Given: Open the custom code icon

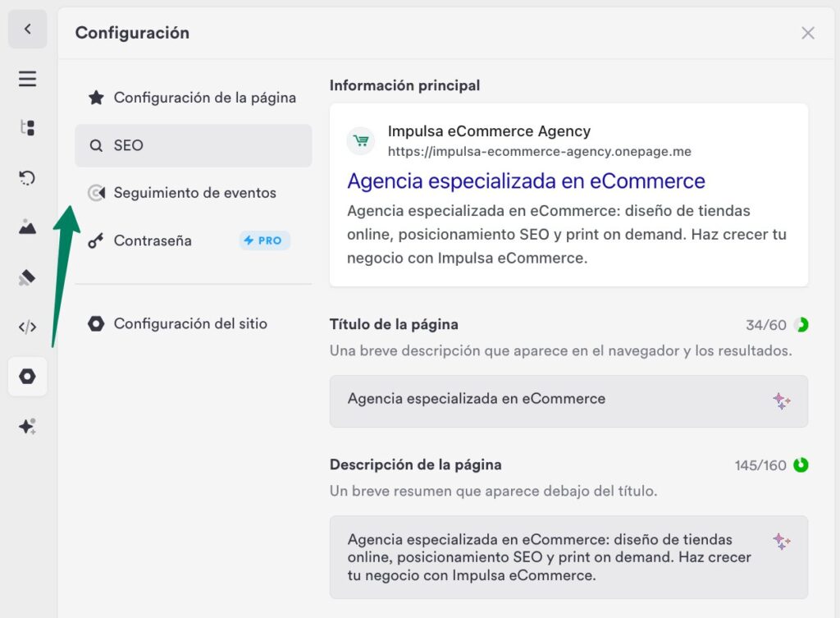Looking at the screenshot, I should [27, 327].
